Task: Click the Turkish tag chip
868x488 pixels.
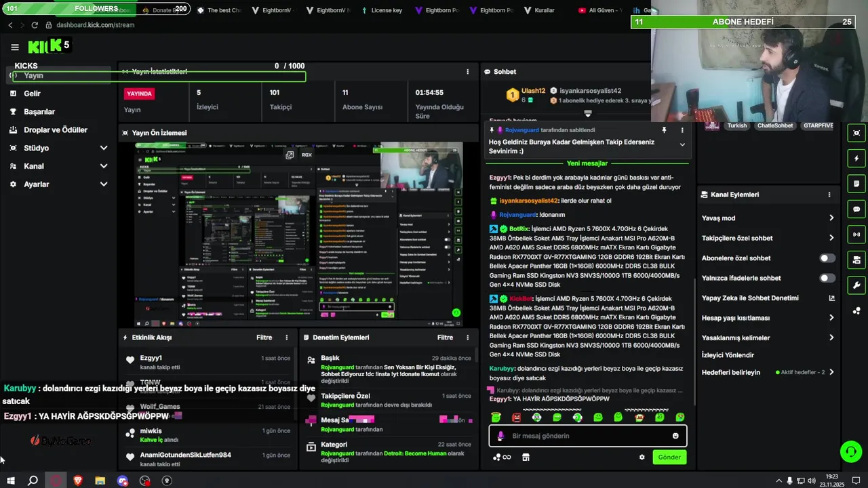Action: tap(736, 125)
